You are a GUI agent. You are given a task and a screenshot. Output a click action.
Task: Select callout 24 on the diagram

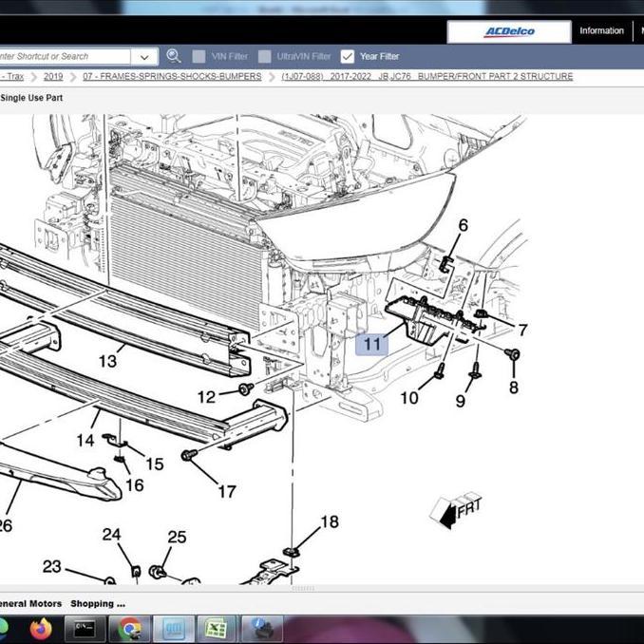pos(111,535)
